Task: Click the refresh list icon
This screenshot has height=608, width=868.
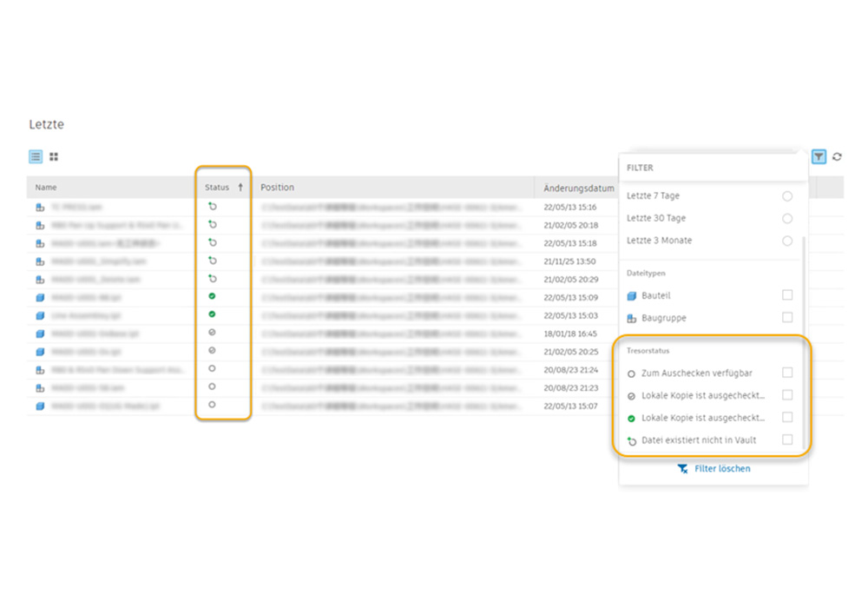Action: (837, 156)
